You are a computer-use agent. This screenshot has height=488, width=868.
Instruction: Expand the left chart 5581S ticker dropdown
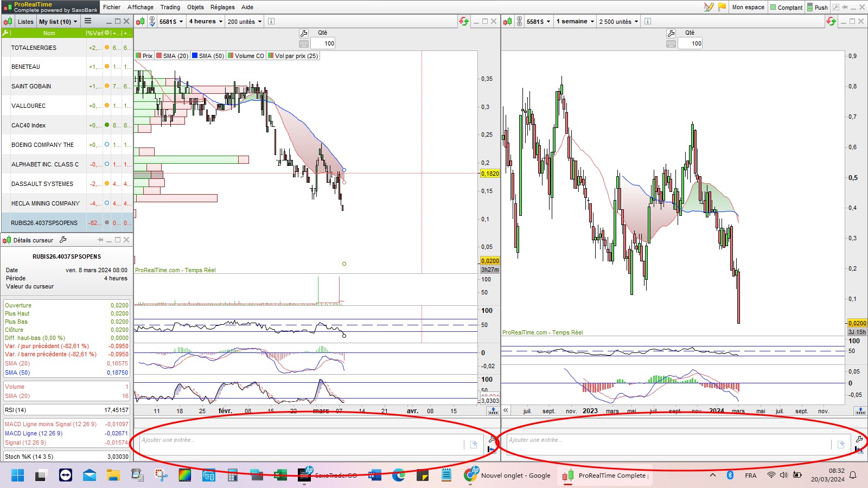pos(171,22)
